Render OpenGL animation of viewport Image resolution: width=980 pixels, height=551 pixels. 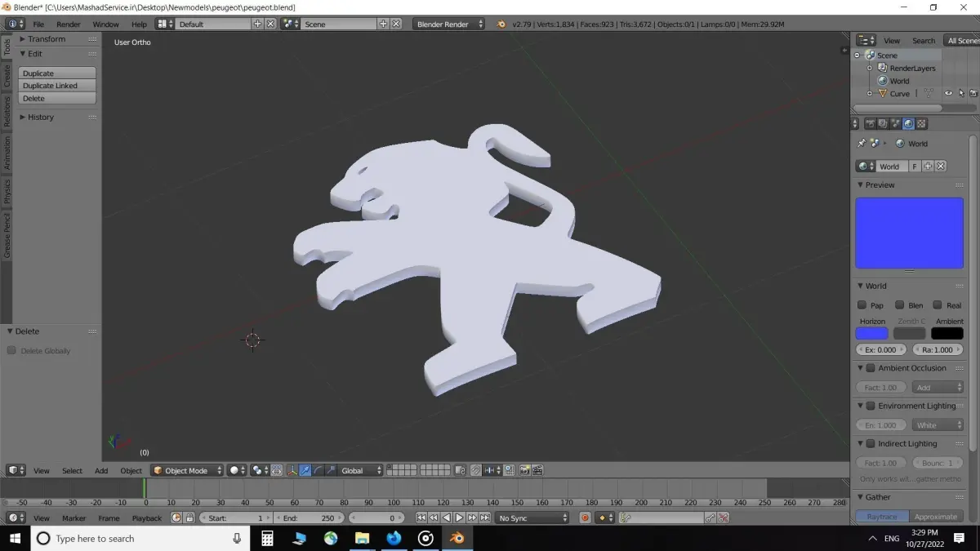click(537, 470)
